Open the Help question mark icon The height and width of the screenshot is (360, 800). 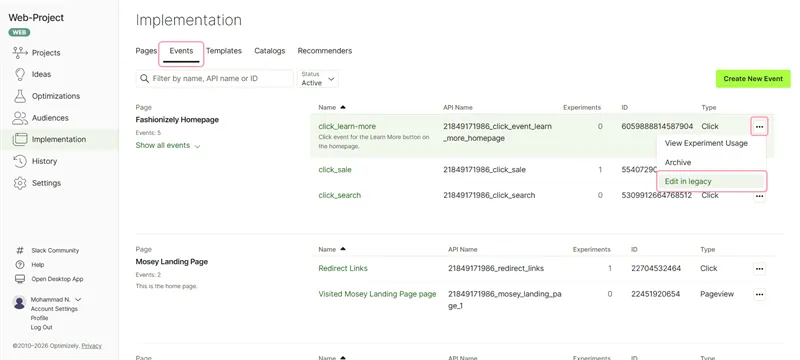point(20,265)
